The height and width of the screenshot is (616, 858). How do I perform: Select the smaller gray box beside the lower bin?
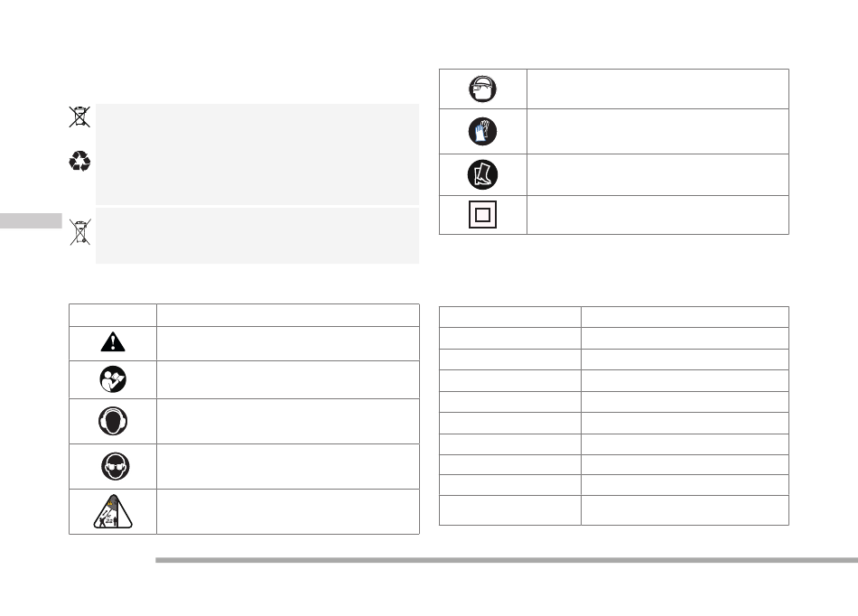[x=256, y=235]
